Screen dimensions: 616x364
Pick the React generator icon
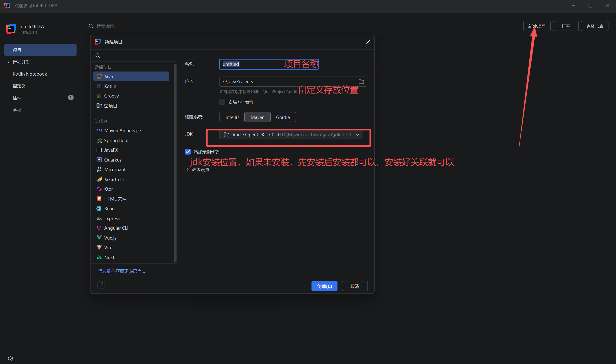pos(99,208)
